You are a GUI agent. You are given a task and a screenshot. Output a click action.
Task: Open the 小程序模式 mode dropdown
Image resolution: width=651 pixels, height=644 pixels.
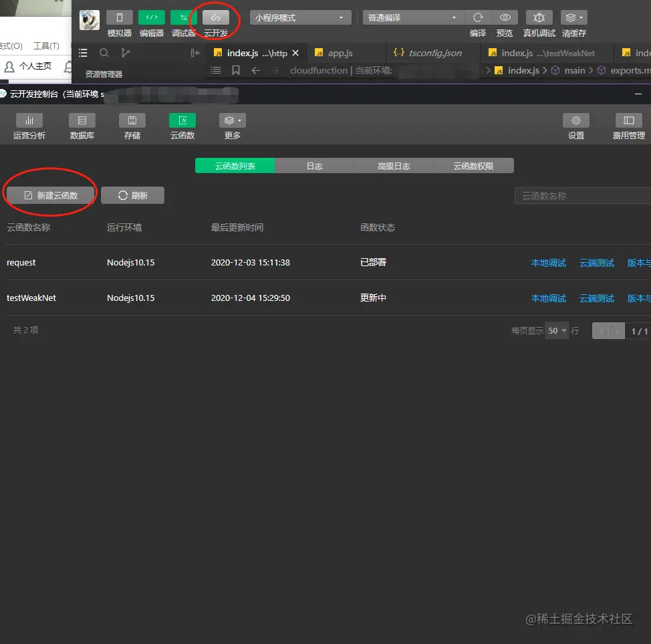tap(300, 18)
